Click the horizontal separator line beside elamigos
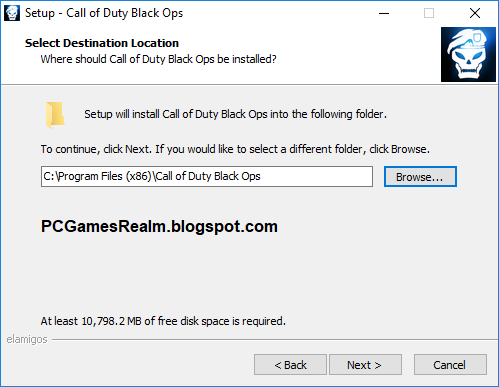 (x=275, y=340)
